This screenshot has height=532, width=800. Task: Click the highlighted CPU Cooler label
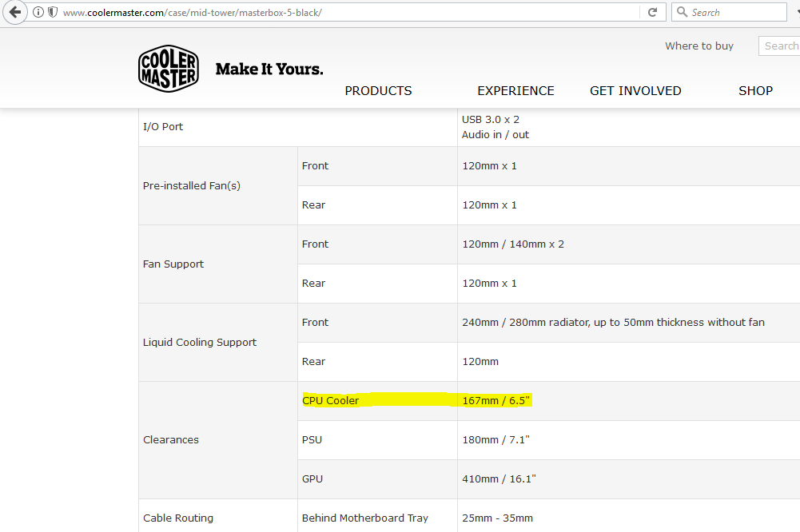(x=331, y=400)
